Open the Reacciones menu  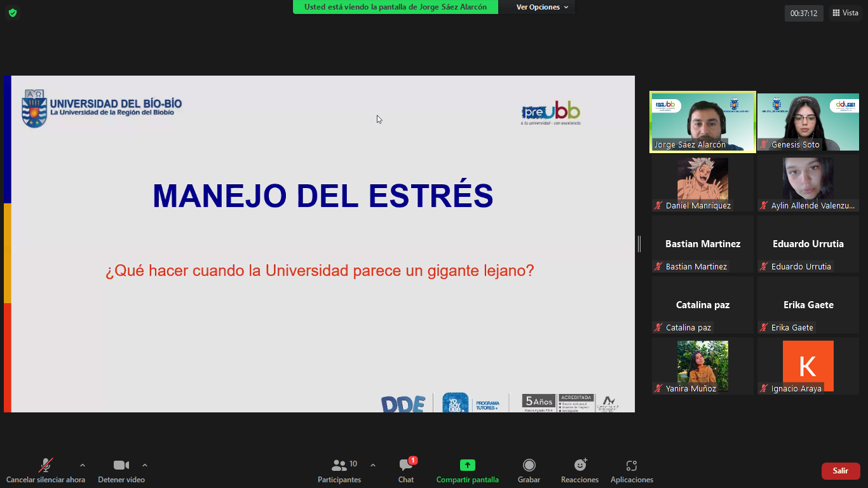point(580,471)
